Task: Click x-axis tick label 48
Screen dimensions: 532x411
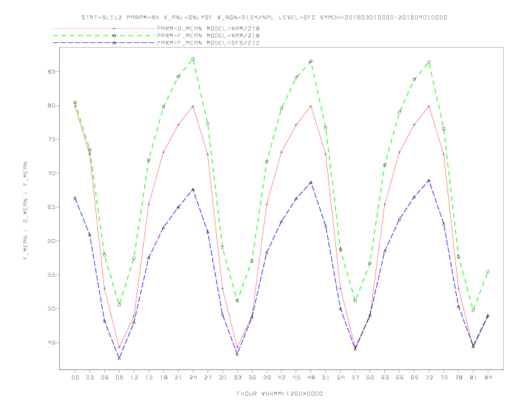Action: pyautogui.click(x=311, y=377)
